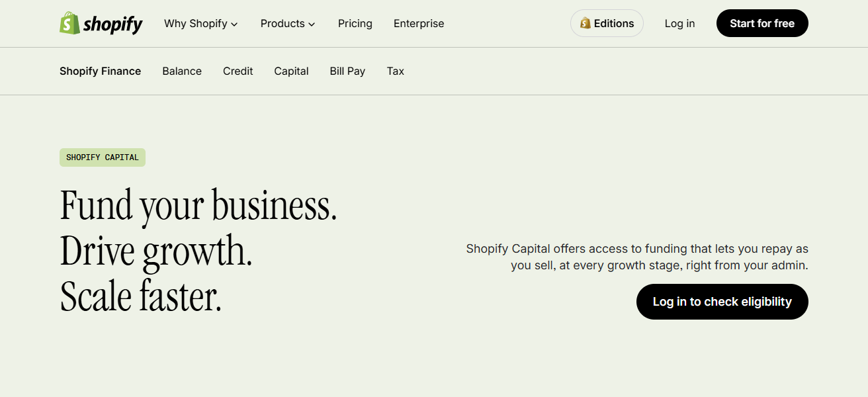868x397 pixels.
Task: Go to the Tax page
Action: [395, 71]
